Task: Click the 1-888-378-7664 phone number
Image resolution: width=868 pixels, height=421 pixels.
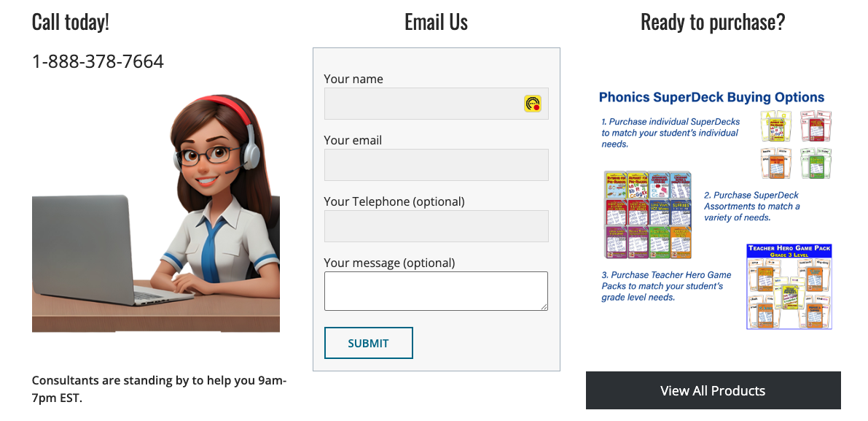Action: [98, 61]
